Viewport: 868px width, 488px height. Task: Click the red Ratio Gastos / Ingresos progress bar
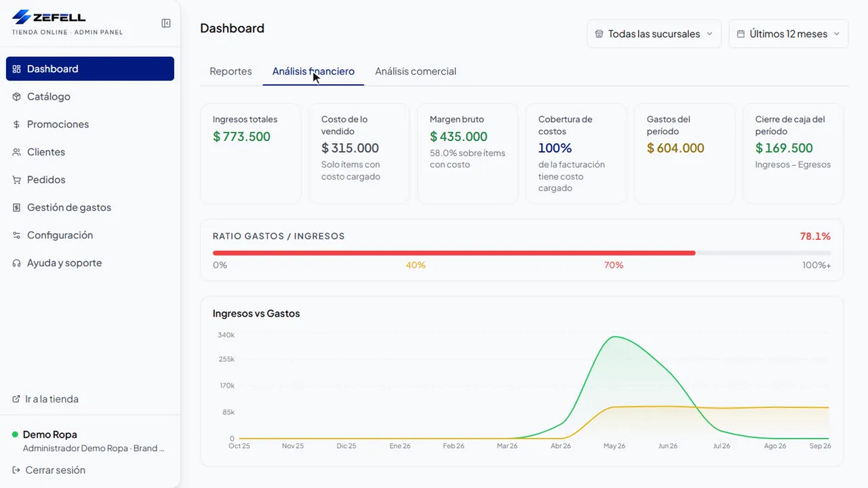point(454,253)
